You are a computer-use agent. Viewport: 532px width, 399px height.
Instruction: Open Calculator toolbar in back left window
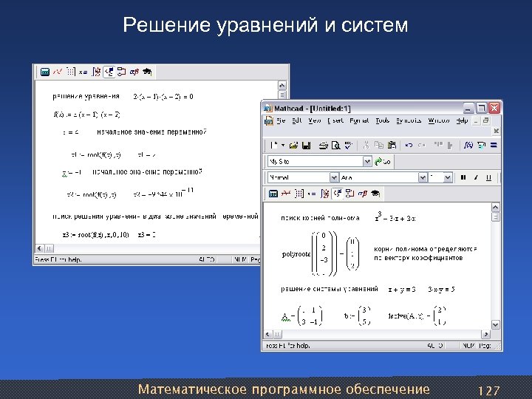(x=45, y=72)
